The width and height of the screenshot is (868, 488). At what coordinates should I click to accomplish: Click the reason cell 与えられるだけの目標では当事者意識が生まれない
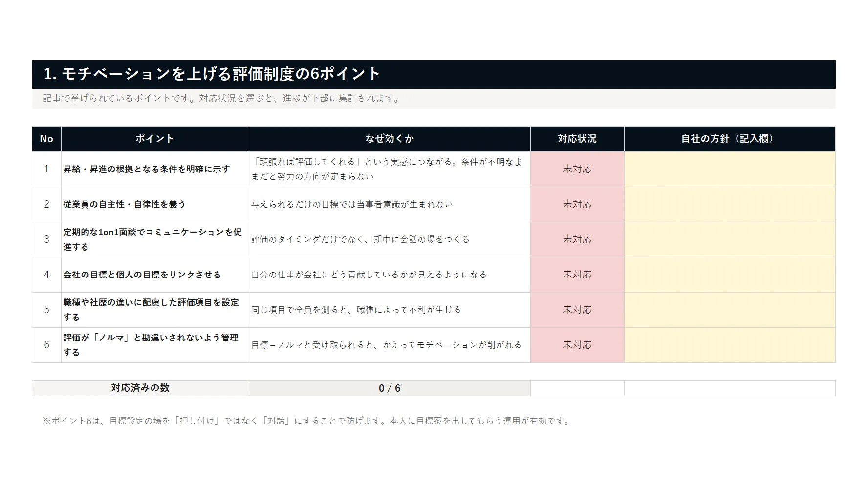(x=390, y=204)
